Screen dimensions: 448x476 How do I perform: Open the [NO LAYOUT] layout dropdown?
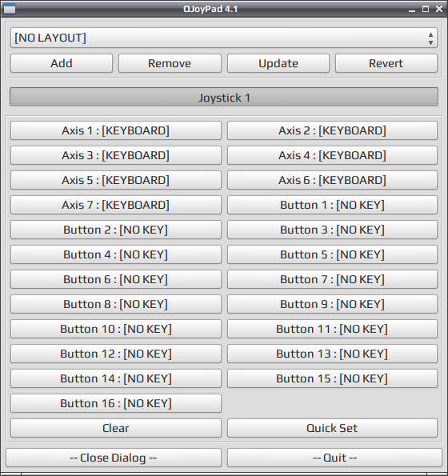[224, 38]
